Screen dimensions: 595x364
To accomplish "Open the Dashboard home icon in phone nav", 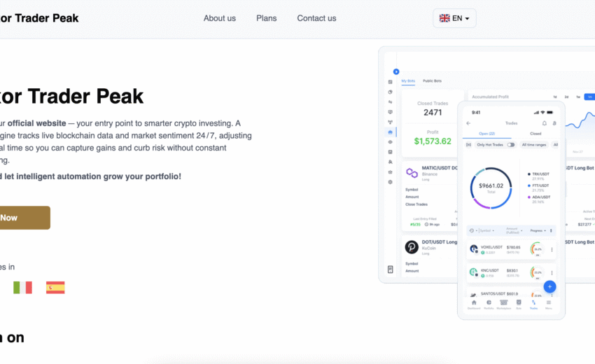I will (474, 303).
